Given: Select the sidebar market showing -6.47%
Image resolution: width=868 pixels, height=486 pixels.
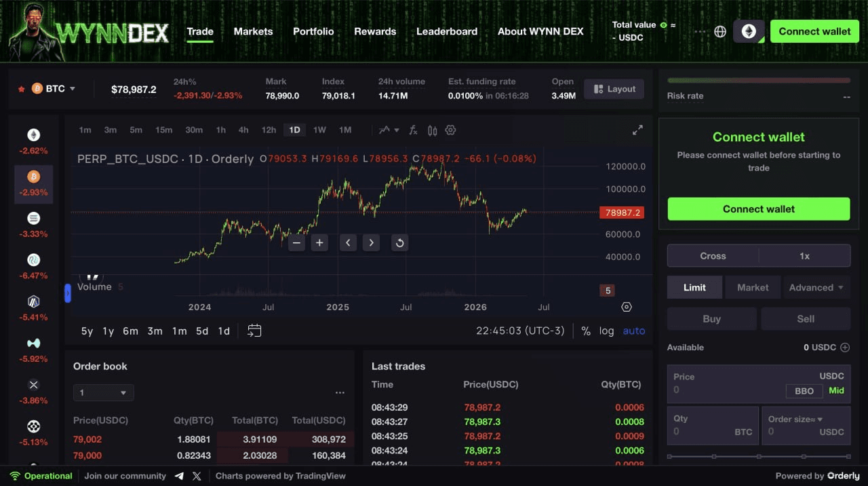Looking at the screenshot, I should [x=33, y=267].
